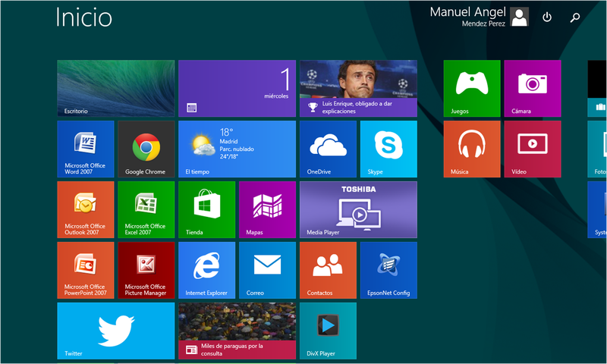
Task: Launch DivX Player
Action: pyautogui.click(x=328, y=331)
